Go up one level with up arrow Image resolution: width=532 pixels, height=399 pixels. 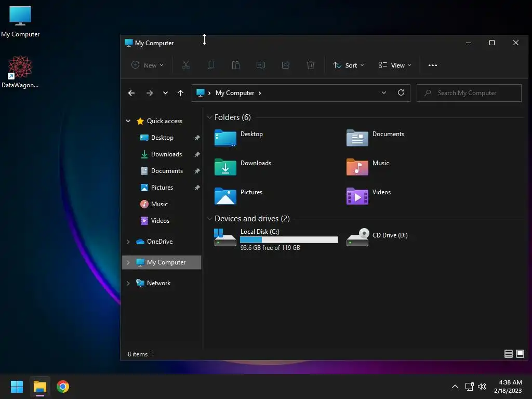point(180,93)
